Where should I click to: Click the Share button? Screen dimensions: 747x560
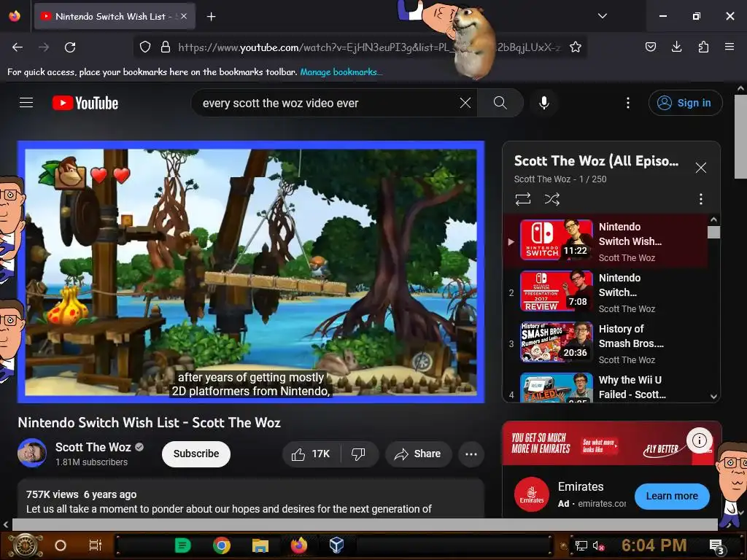418,454
